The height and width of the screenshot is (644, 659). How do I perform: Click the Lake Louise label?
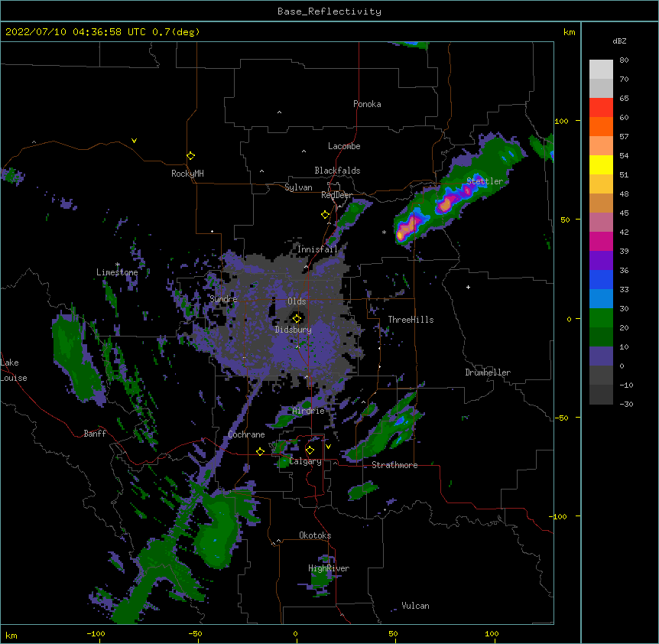[x=14, y=370]
